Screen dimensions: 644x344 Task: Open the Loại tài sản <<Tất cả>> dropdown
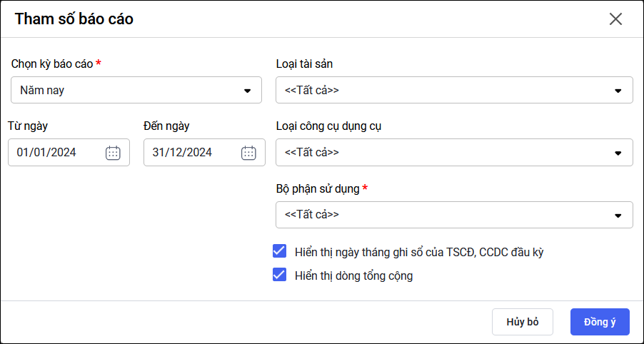click(x=443, y=91)
